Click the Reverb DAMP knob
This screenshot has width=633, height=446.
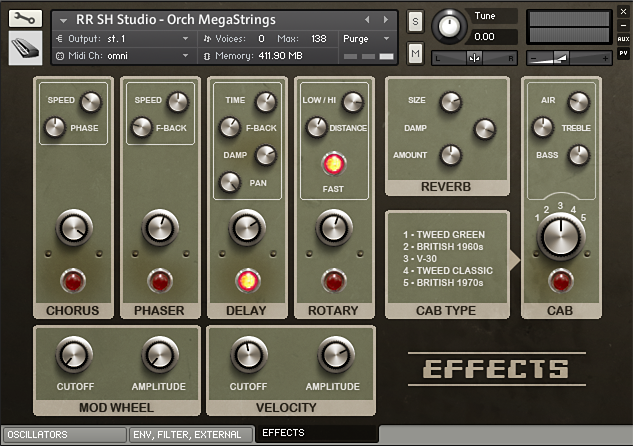pos(484,129)
